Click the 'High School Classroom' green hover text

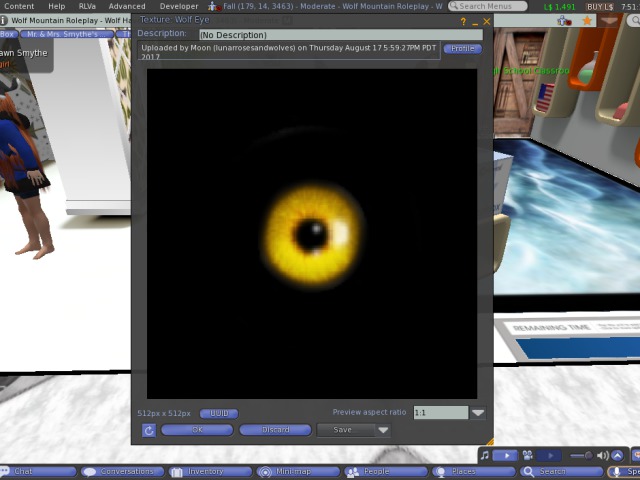(532, 71)
